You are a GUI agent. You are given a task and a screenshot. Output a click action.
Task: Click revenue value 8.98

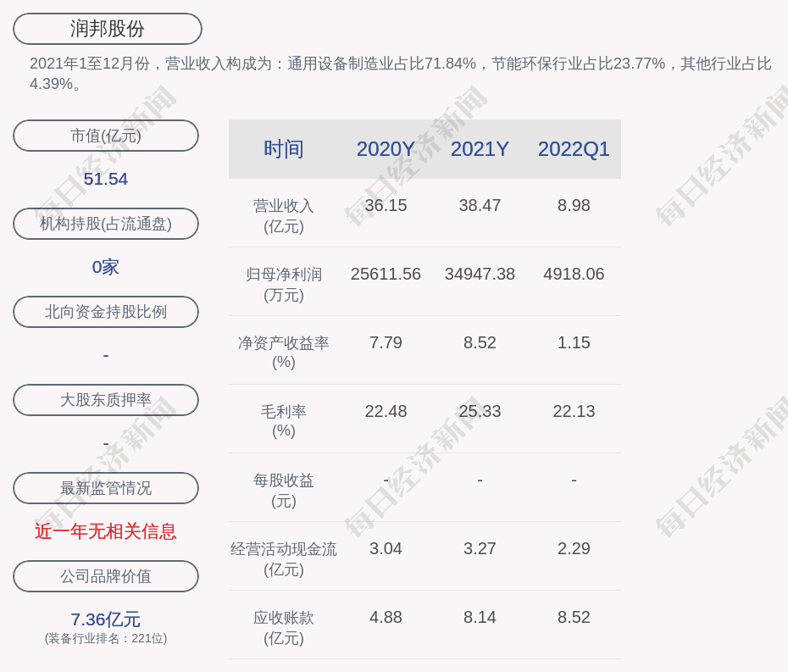click(574, 205)
